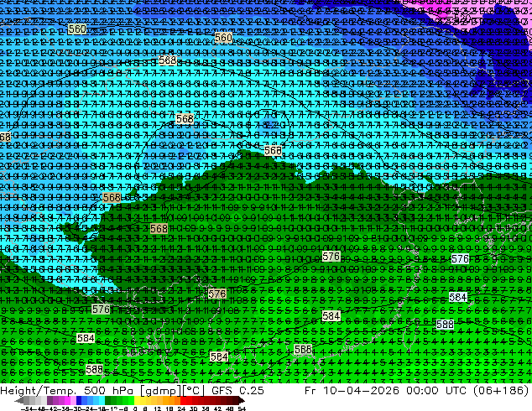Click the gray left arrow of the color scale
The width and height of the screenshot is (532, 411).
(19, 400)
